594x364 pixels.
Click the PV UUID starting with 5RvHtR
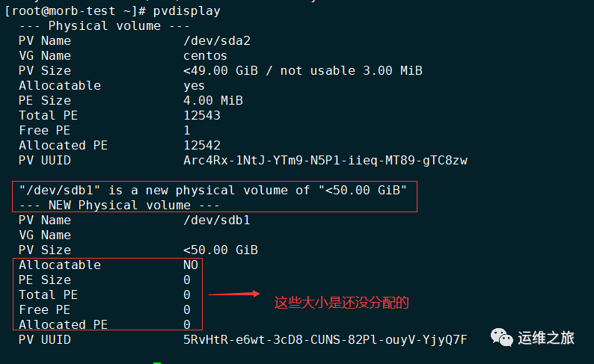(x=325, y=339)
